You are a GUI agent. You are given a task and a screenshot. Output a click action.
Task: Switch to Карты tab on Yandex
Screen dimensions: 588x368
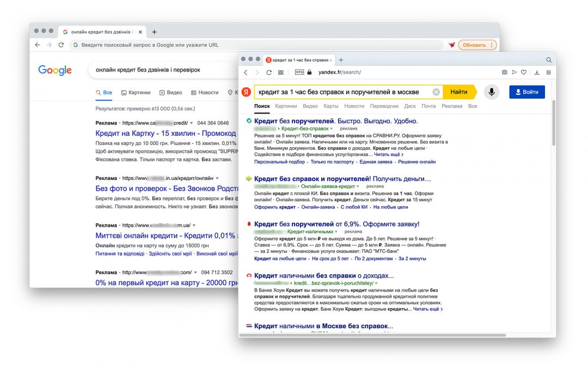pyautogui.click(x=331, y=106)
